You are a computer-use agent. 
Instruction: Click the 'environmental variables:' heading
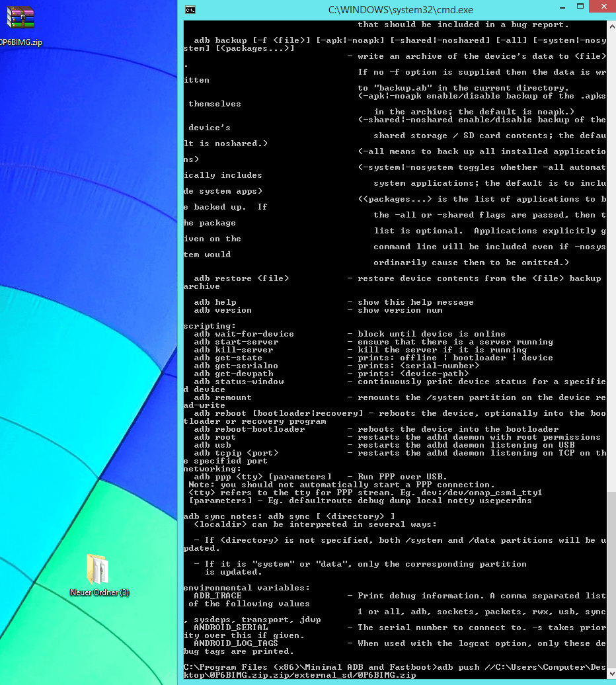point(247,588)
